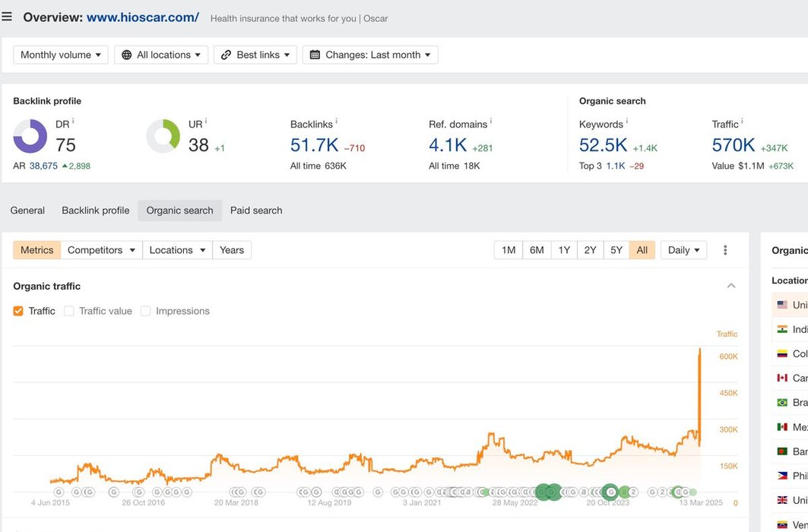Open the three-dot chart options menu
808x532 pixels.
click(725, 250)
